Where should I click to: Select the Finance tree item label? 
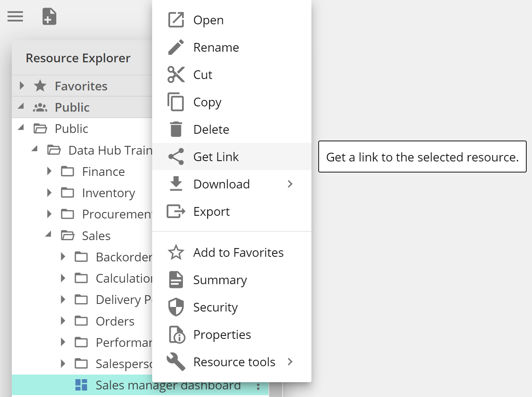point(103,172)
